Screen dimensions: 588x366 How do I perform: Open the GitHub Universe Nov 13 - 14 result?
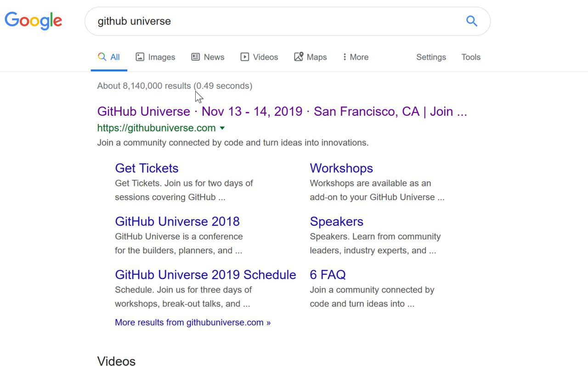point(282,112)
